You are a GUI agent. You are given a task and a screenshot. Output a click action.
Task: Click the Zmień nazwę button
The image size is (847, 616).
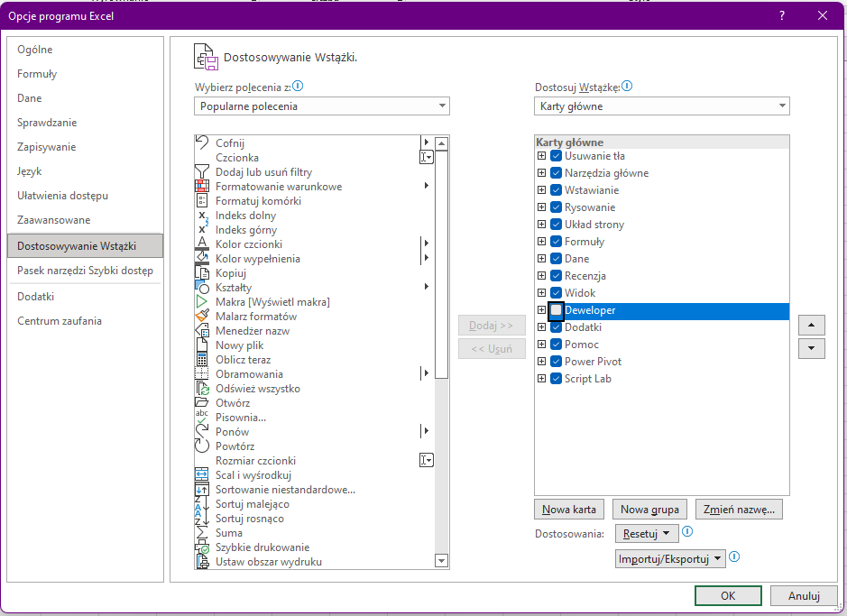click(739, 510)
